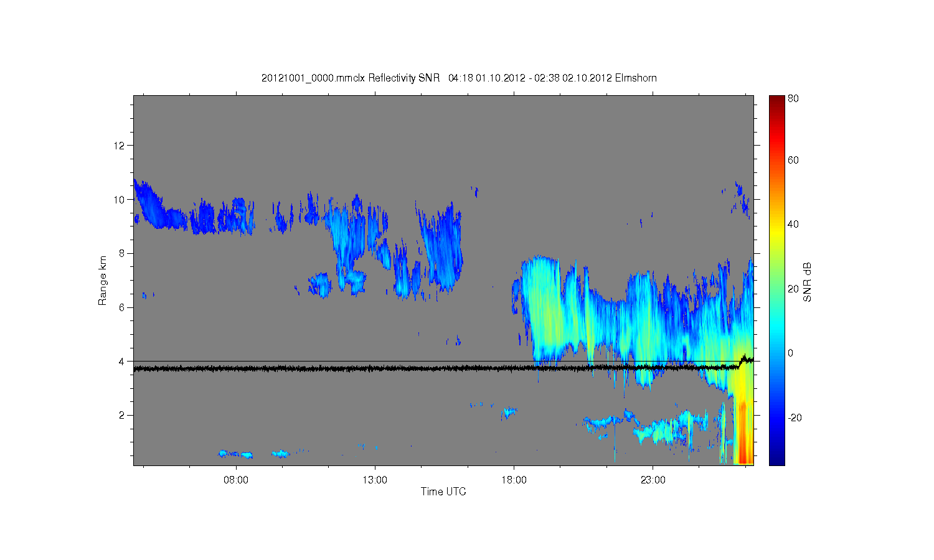The height and width of the screenshot is (560, 934).
Task: Click the range tick label 4
Action: 123,361
